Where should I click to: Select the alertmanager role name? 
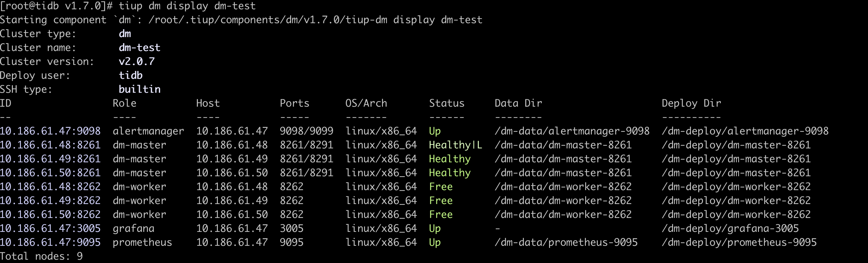click(x=148, y=131)
